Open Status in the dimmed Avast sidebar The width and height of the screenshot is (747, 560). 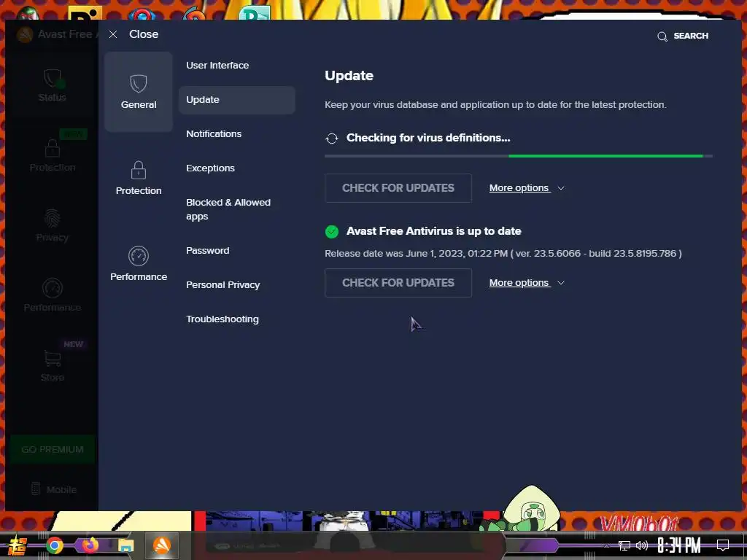pos(52,86)
